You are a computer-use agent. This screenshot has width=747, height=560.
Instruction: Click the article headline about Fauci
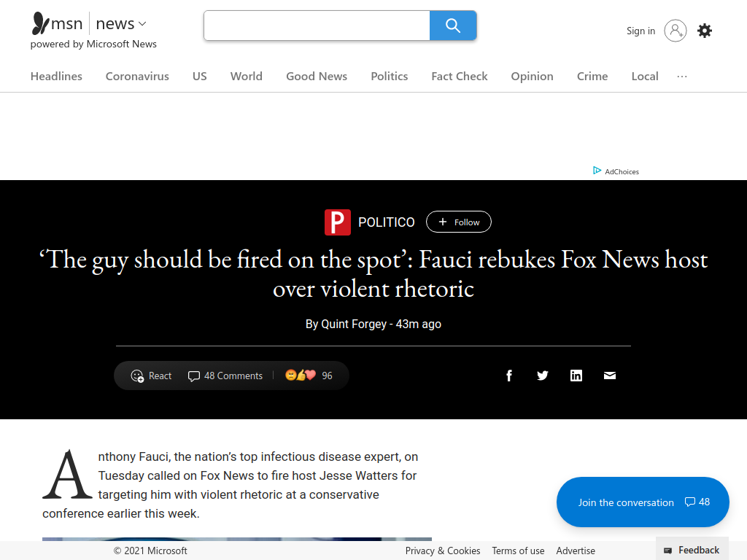click(373, 274)
